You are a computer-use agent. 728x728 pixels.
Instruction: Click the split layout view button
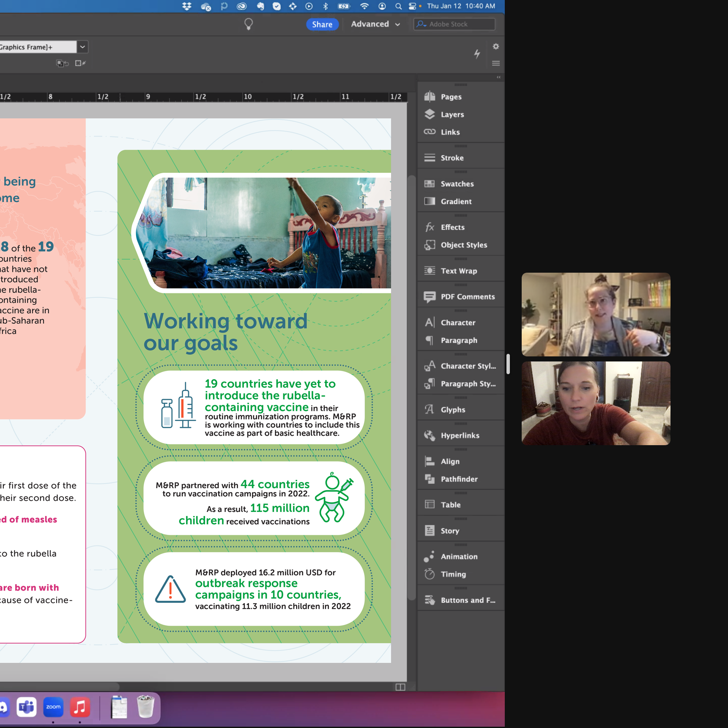(x=400, y=687)
